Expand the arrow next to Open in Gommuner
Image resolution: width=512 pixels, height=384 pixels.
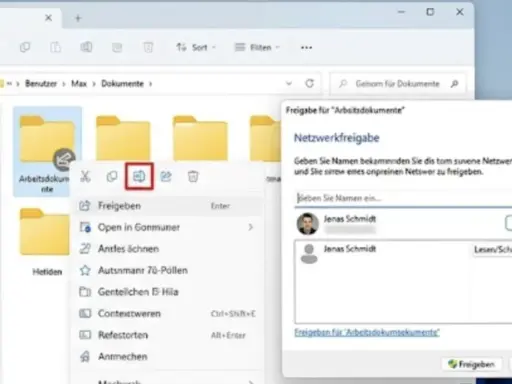(251, 227)
